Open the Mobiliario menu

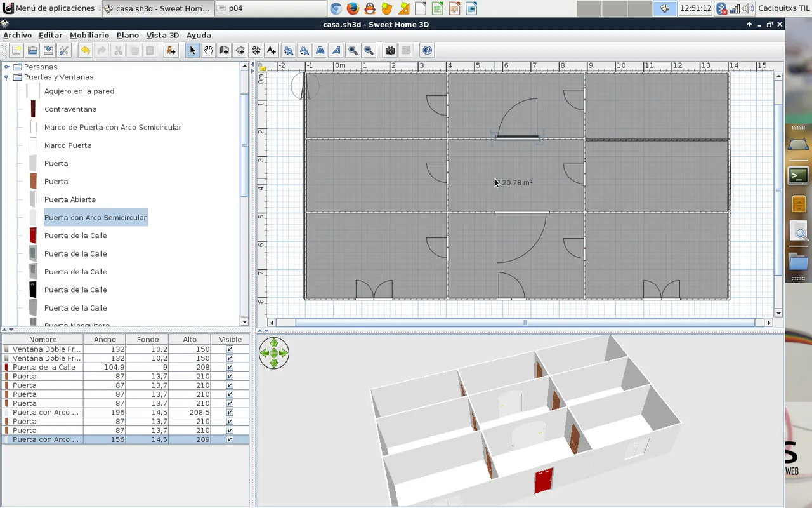click(89, 35)
